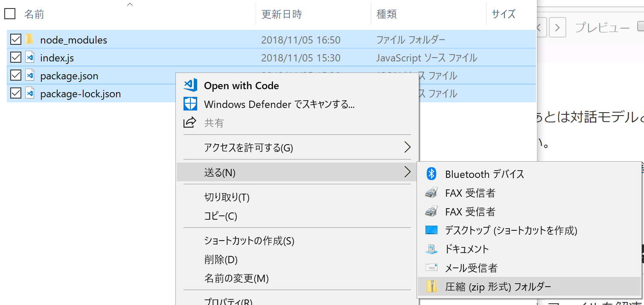This screenshot has width=644, height=305.
Task: Click Open with Code
Action: click(x=242, y=85)
